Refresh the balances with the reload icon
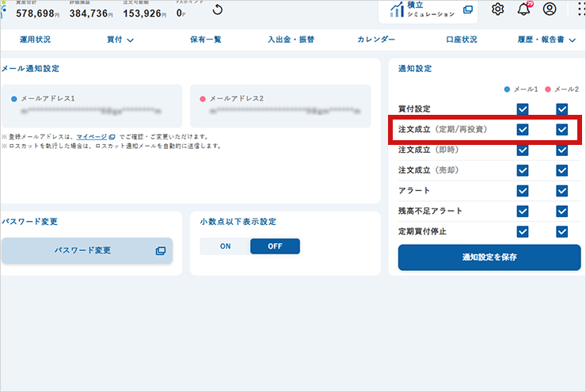This screenshot has height=392, width=586. [218, 10]
